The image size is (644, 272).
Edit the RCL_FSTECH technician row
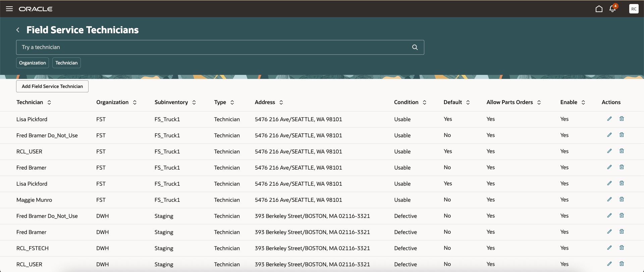pyautogui.click(x=609, y=248)
